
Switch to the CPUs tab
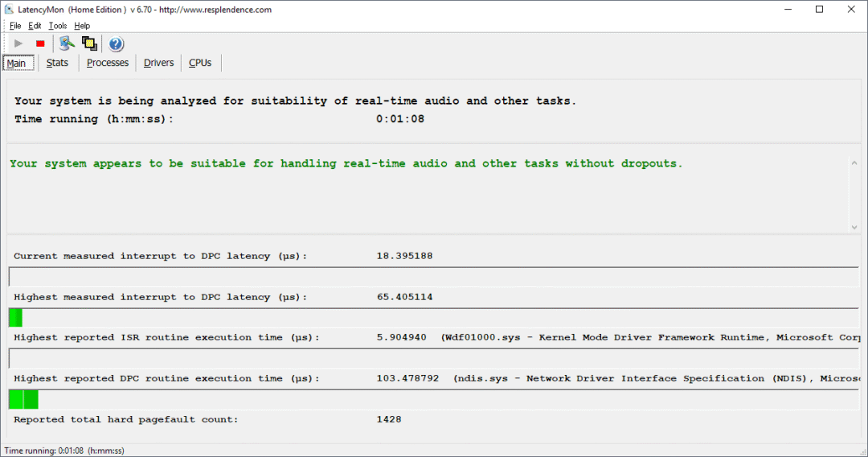200,63
